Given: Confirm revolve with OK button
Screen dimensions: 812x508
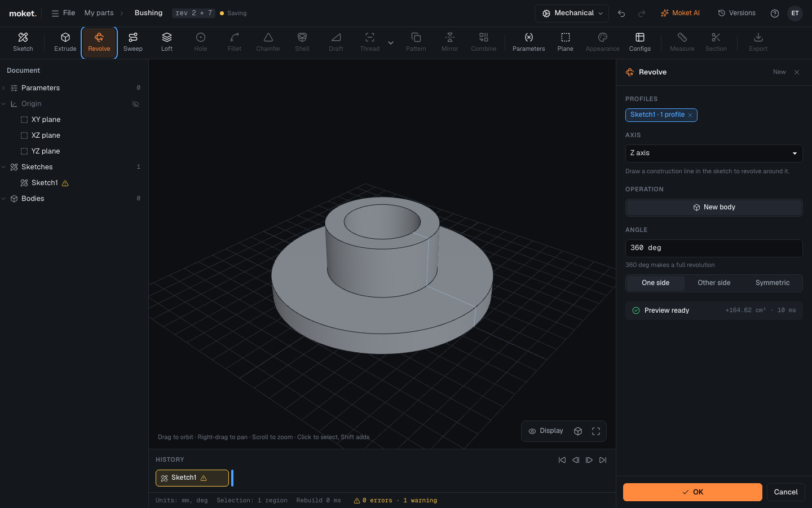Looking at the screenshot, I should click(x=692, y=492).
